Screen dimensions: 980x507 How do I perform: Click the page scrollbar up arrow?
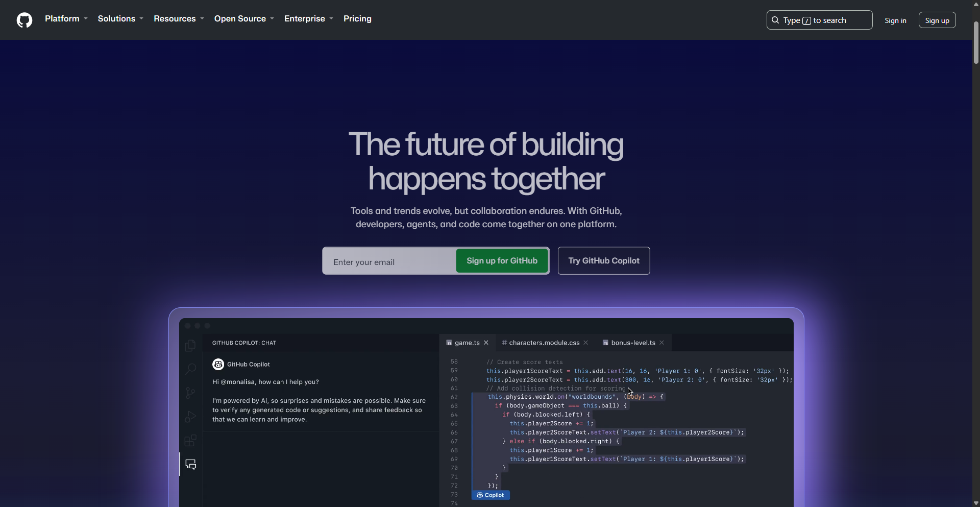click(976, 4)
